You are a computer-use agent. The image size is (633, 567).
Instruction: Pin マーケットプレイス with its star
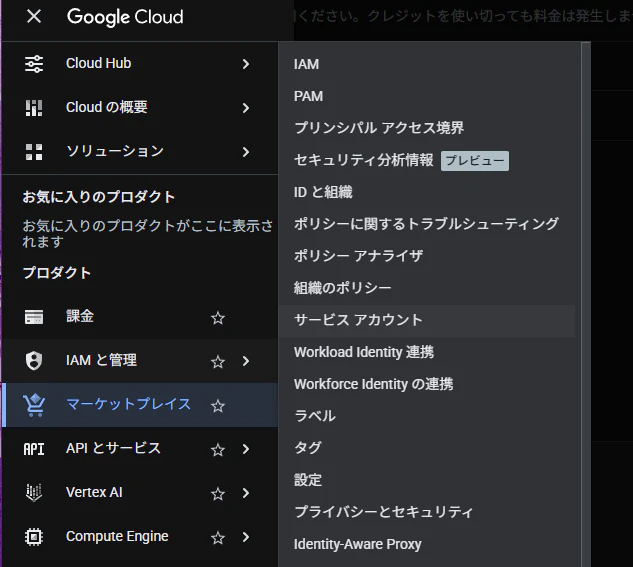tap(218, 406)
